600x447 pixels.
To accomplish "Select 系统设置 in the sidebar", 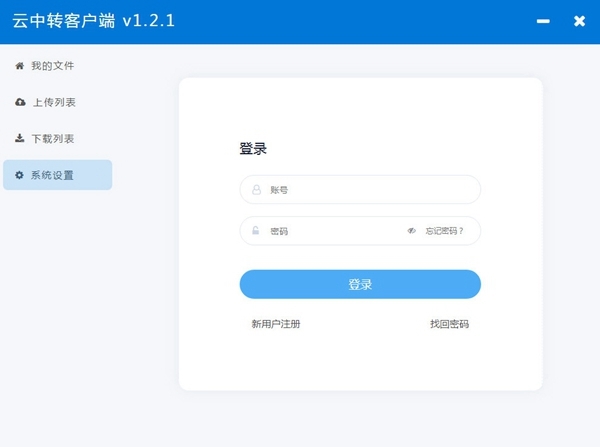I will (x=57, y=175).
